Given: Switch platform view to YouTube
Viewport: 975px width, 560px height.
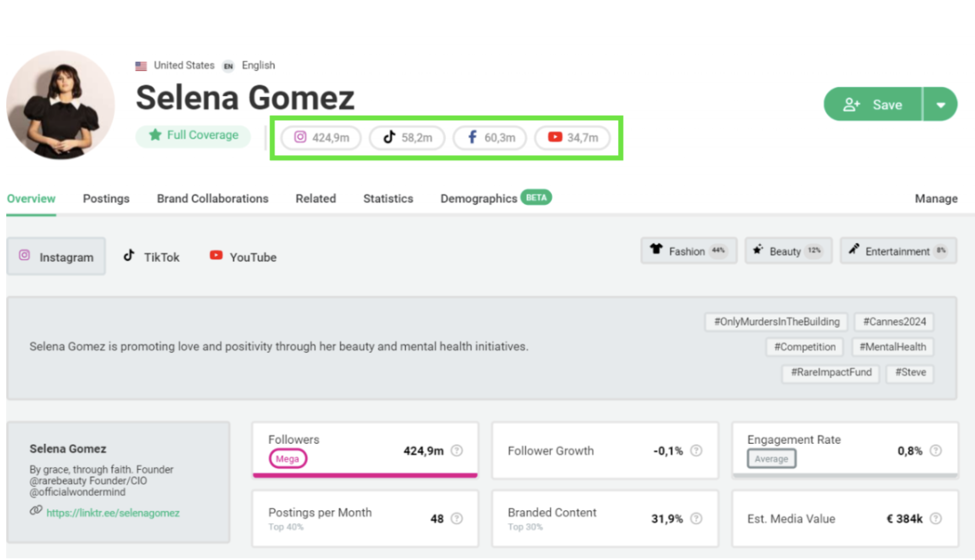Looking at the screenshot, I should pos(243,257).
